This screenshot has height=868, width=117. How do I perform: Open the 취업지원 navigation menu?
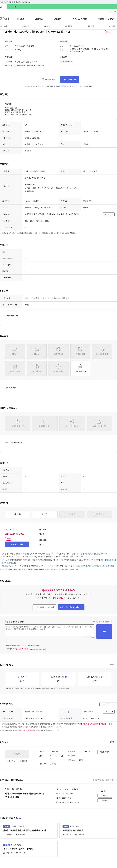(x=39, y=19)
